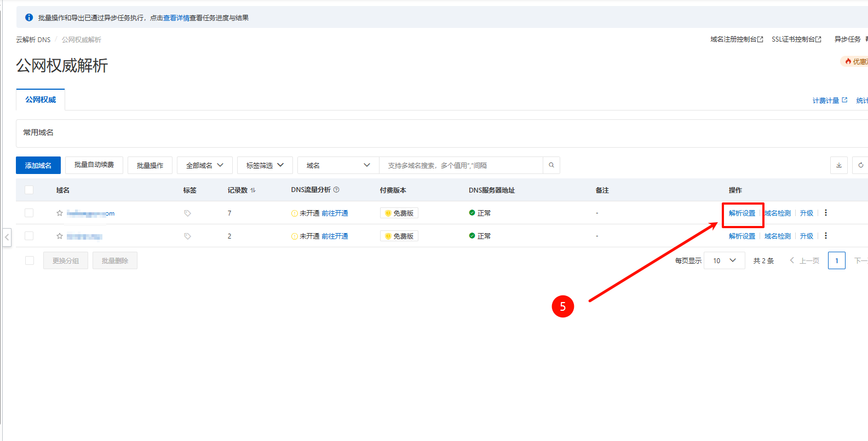The width and height of the screenshot is (868, 441).
Task: Sort by 记录数 column sort icon
Action: pos(253,190)
